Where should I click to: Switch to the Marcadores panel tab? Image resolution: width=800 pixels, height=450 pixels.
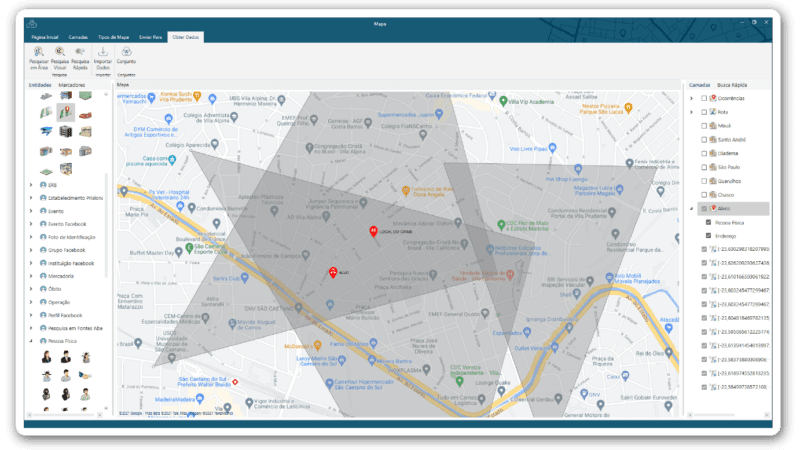pos(72,85)
